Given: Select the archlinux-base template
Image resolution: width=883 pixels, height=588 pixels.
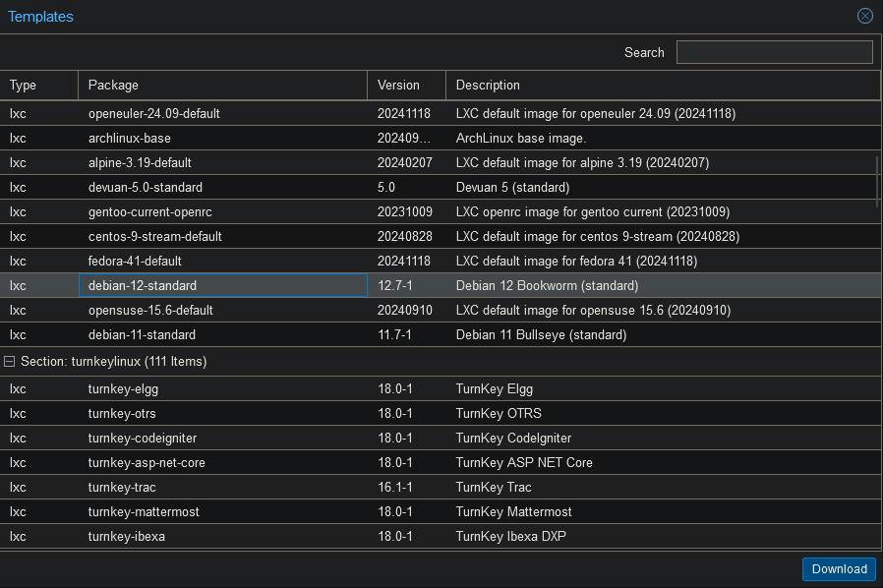Looking at the screenshot, I should 130,138.
